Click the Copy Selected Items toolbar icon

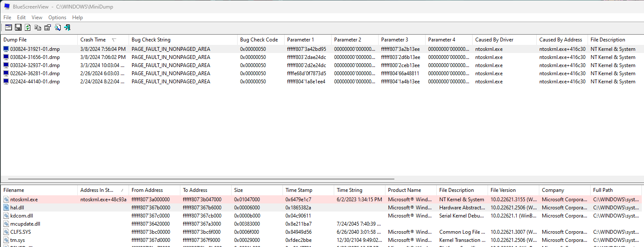[38, 27]
